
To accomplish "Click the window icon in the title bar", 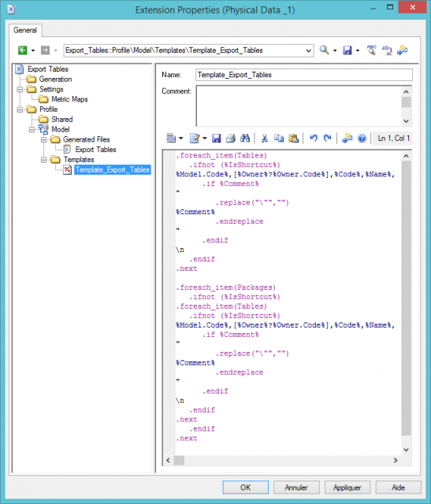I will click(11, 9).
